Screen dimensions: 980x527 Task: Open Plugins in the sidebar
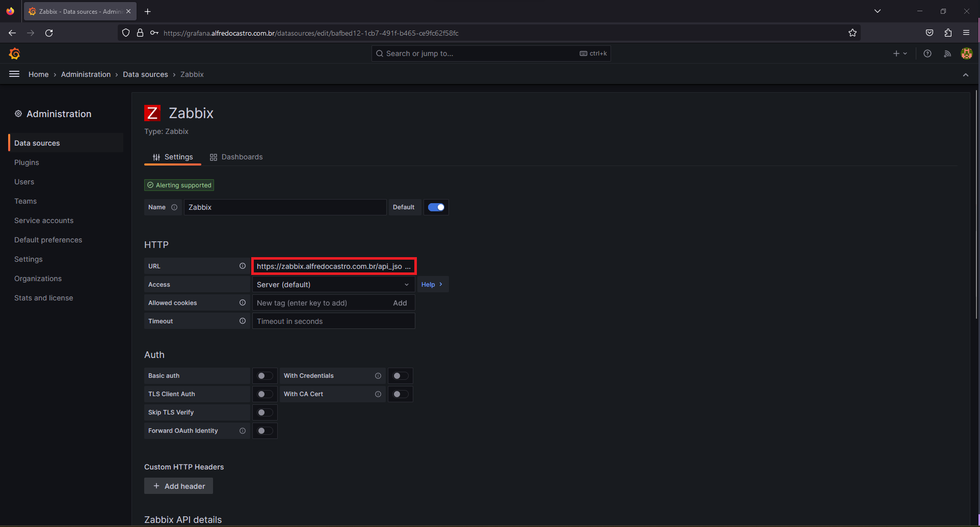point(27,162)
